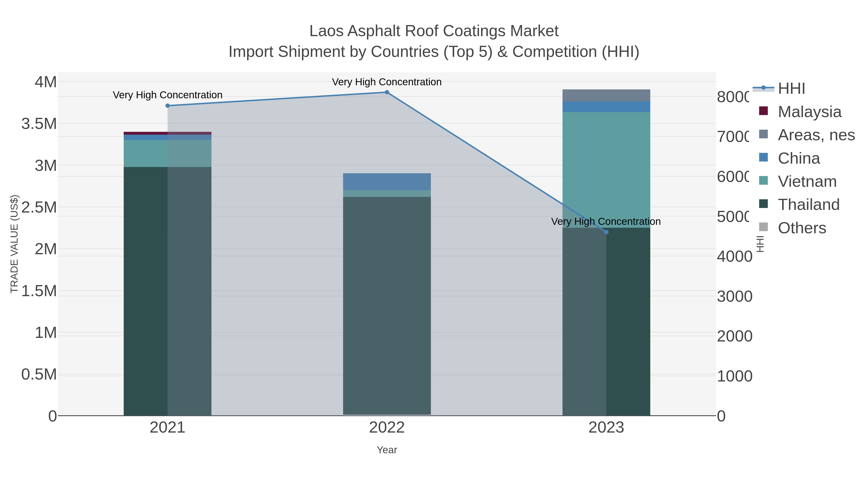Click the 4M left axis tick label
The image size is (868, 488).
(46, 82)
